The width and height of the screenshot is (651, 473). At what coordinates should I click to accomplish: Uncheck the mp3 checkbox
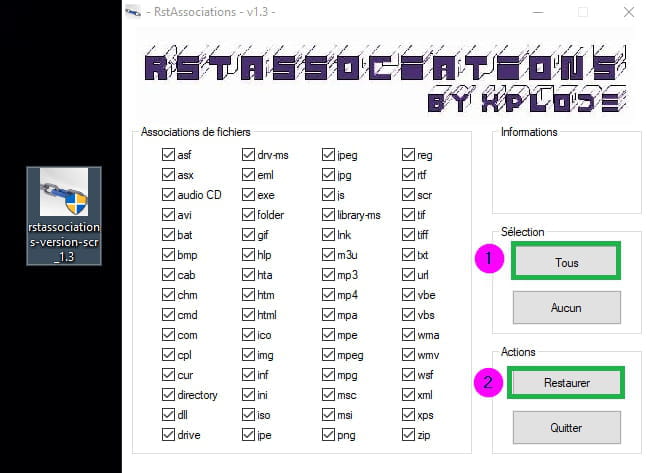[328, 274]
